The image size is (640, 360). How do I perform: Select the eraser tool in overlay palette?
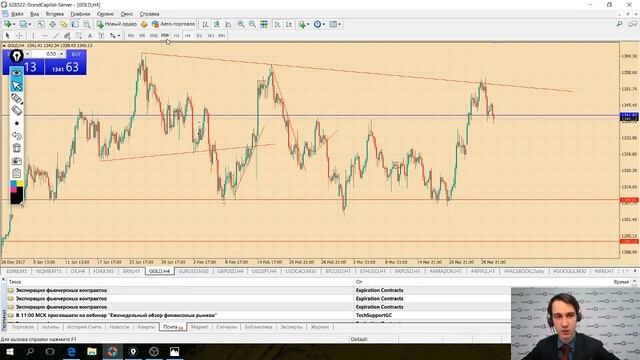coord(16,111)
